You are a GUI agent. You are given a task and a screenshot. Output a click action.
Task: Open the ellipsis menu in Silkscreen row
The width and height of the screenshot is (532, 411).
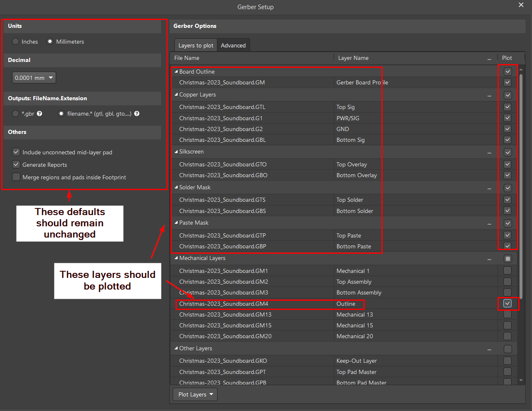(x=489, y=152)
